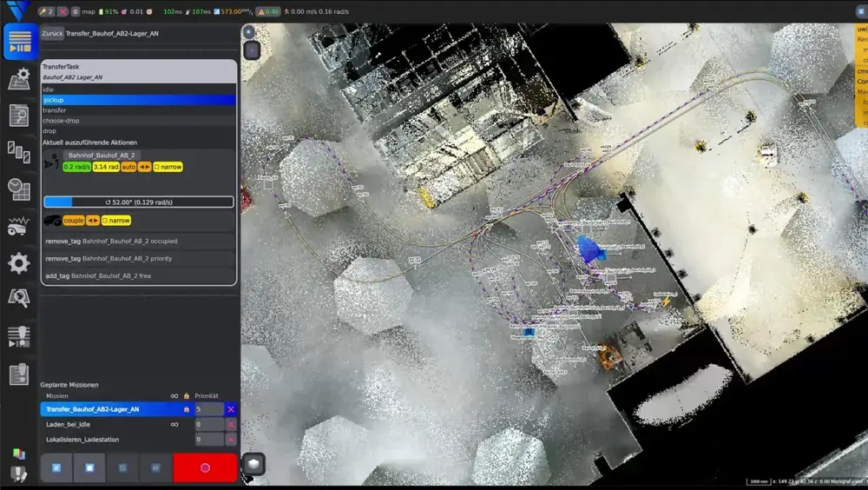Click the 'narrow' tag in the couple row

[116, 221]
